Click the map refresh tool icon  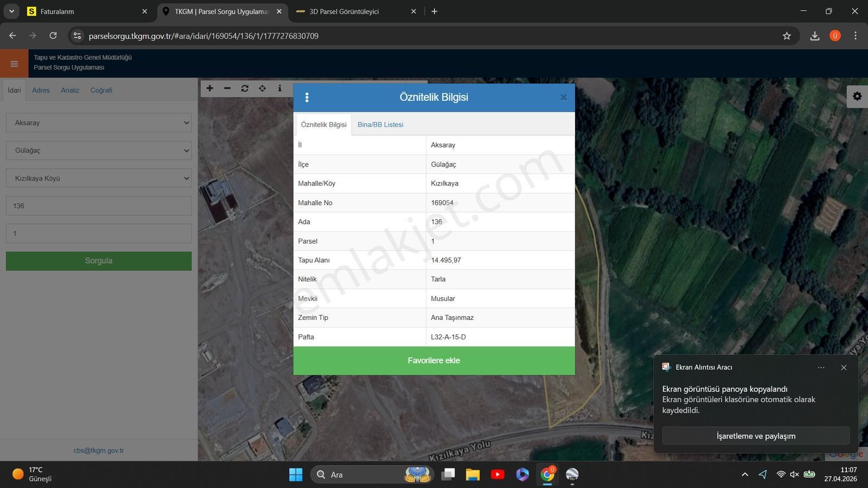pyautogui.click(x=245, y=88)
